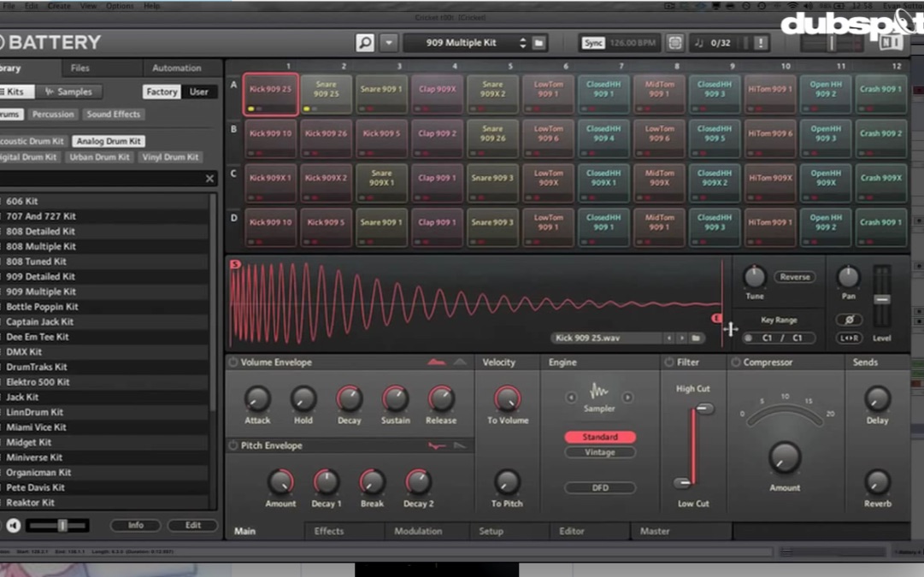Image resolution: width=924 pixels, height=577 pixels.
Task: Click the Pan knob
Action: click(848, 276)
